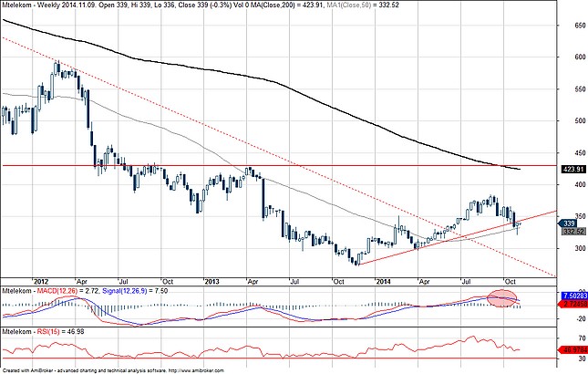The width and height of the screenshot is (588, 374).
Task: Click the RSI(15) = 46.98 label
Action: point(60,332)
